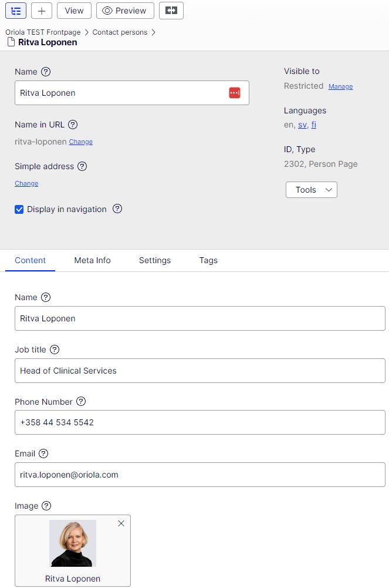Click help icon next to Job title
This screenshot has width=389, height=588.
coord(55,350)
